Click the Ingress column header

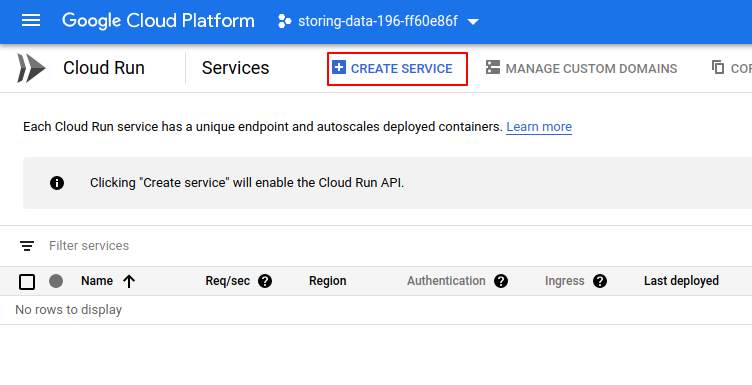(x=564, y=281)
